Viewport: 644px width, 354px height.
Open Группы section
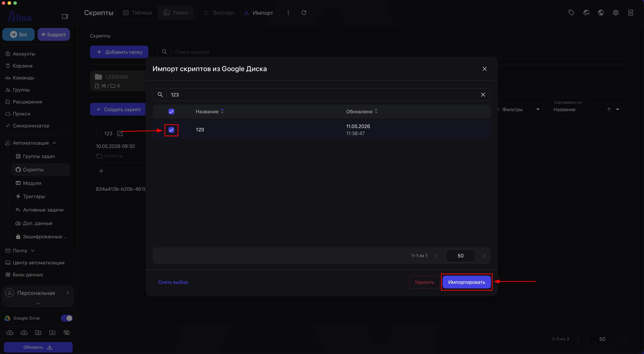click(21, 90)
